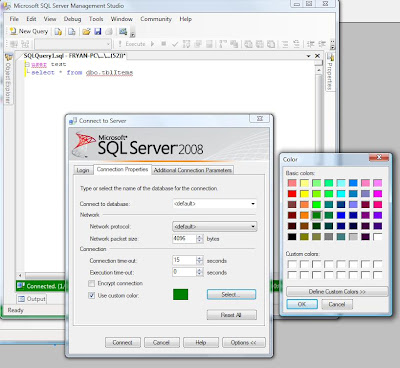Click the Include Actual Execution Plan icon
This screenshot has width=400, height=368.
(223, 44)
